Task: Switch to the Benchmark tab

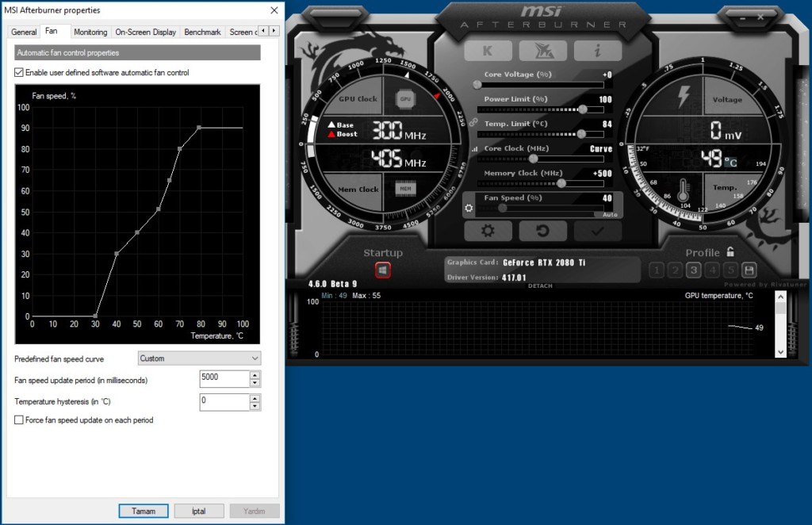Action: coord(202,32)
